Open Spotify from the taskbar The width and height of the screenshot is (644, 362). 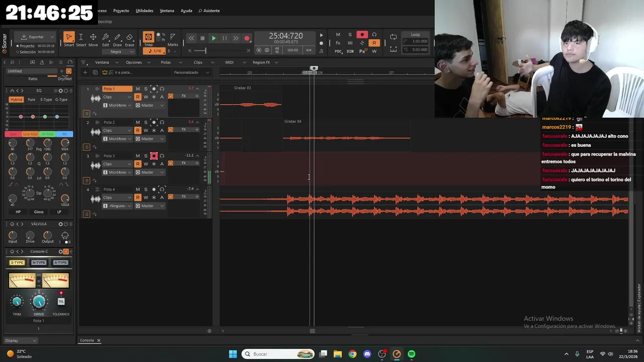click(412, 354)
